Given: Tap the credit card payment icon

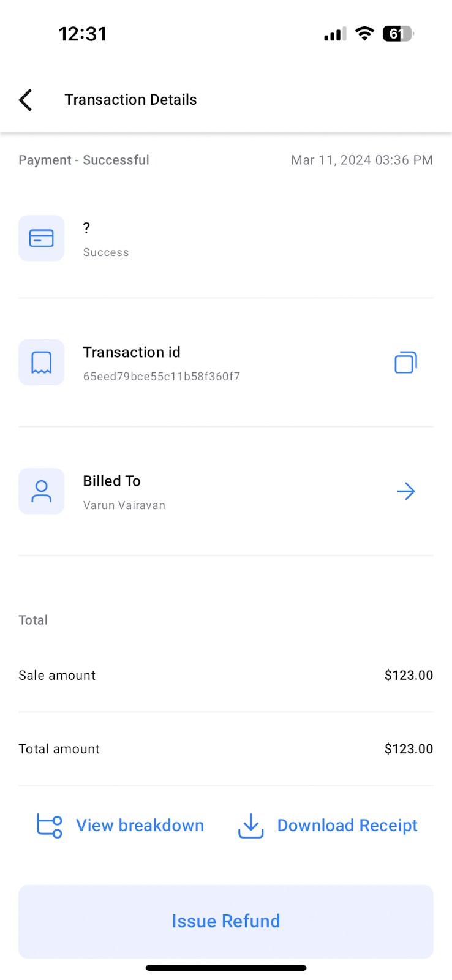Looking at the screenshot, I should 42,238.
